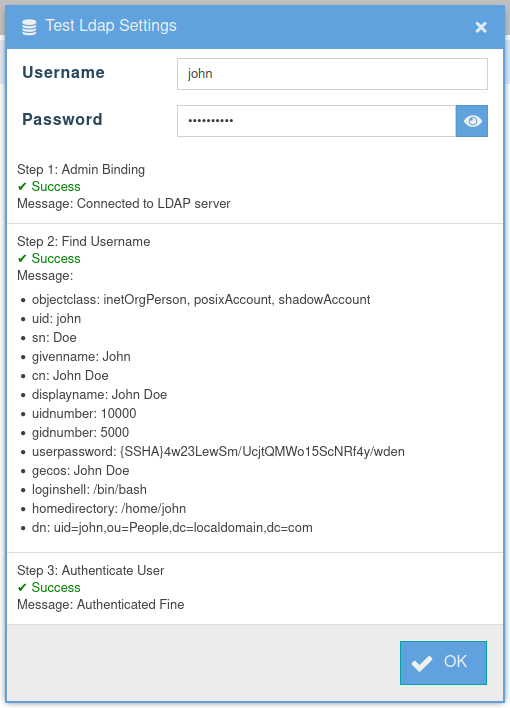The height and width of the screenshot is (708, 510).
Task: Click Step 2 green success checkmark
Action: (x=22, y=258)
